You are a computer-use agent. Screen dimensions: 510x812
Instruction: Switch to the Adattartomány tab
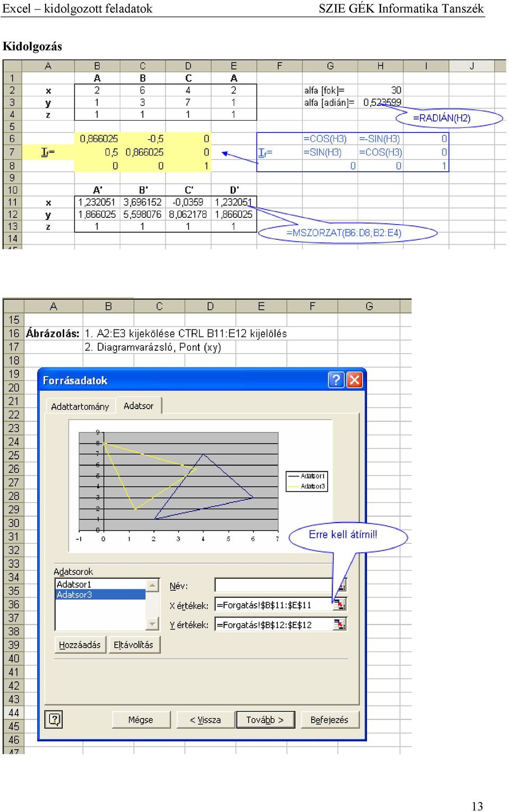(80, 407)
